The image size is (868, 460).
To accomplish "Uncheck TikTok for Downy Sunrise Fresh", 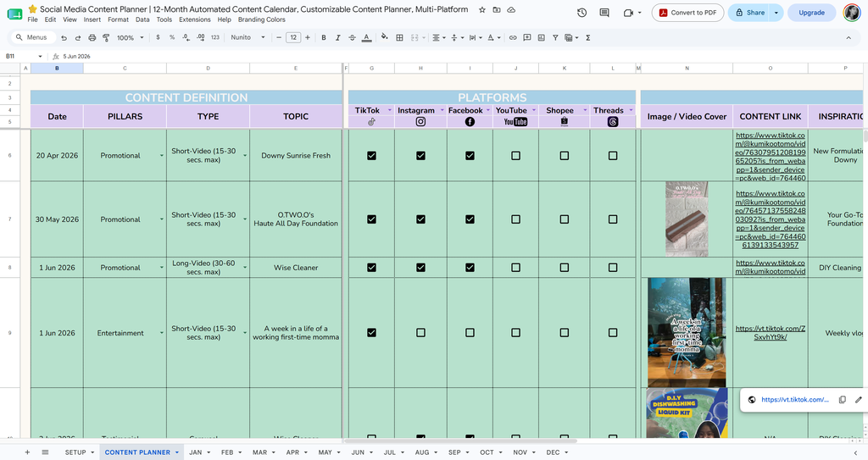I will 371,156.
